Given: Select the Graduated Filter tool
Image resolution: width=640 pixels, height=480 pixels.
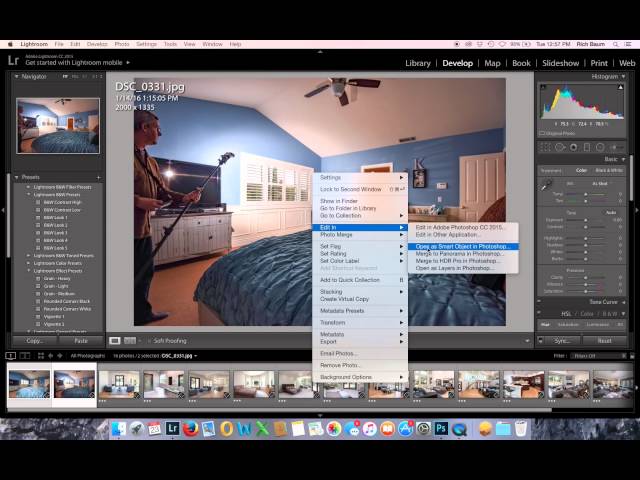Looking at the screenshot, I should point(587,147).
